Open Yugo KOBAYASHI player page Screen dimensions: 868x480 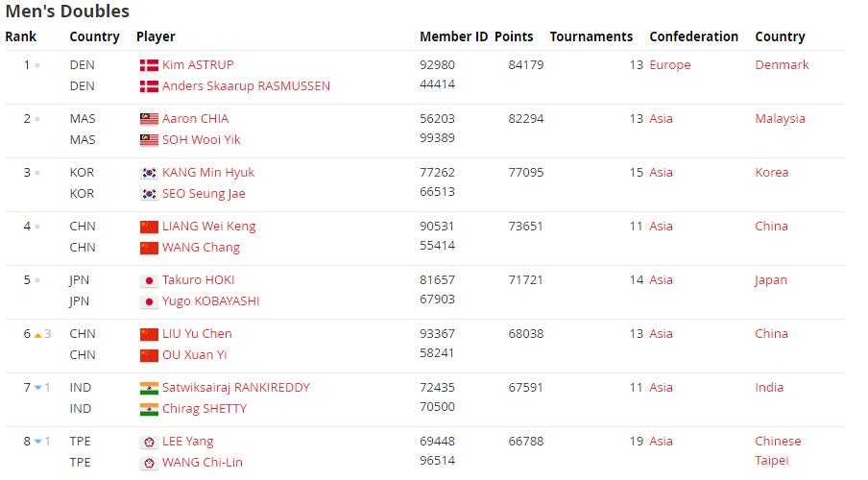(x=210, y=300)
